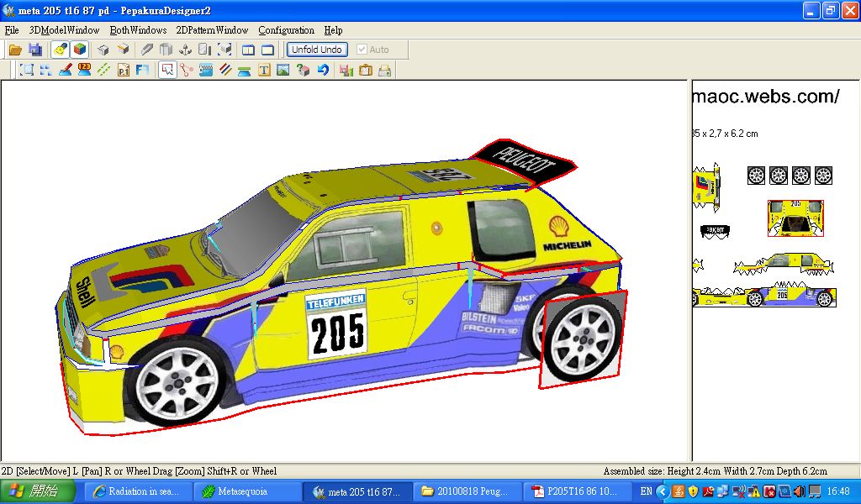The height and width of the screenshot is (504, 861).
Task: Click the yellow-topped box icon
Action: tap(123, 50)
